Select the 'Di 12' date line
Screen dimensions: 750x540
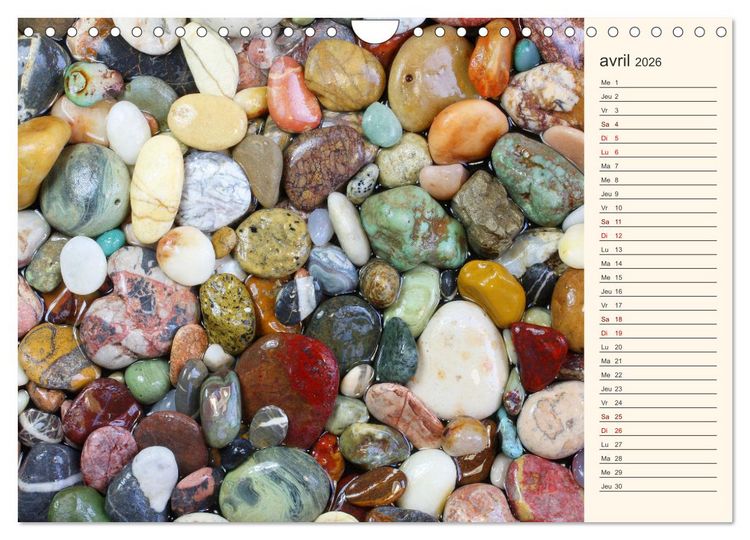pyautogui.click(x=658, y=235)
